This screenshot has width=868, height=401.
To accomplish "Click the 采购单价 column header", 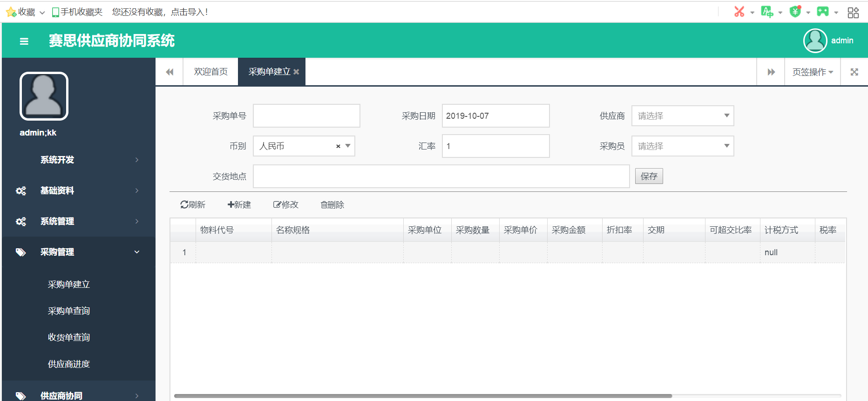I will point(523,230).
